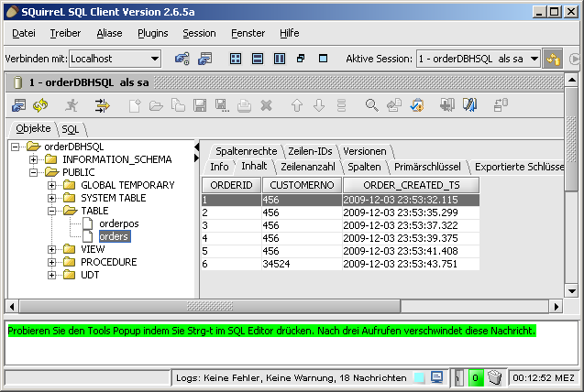The width and height of the screenshot is (584, 392).
Task: Collapse the PUBLIC schema tree node
Action: point(33,172)
